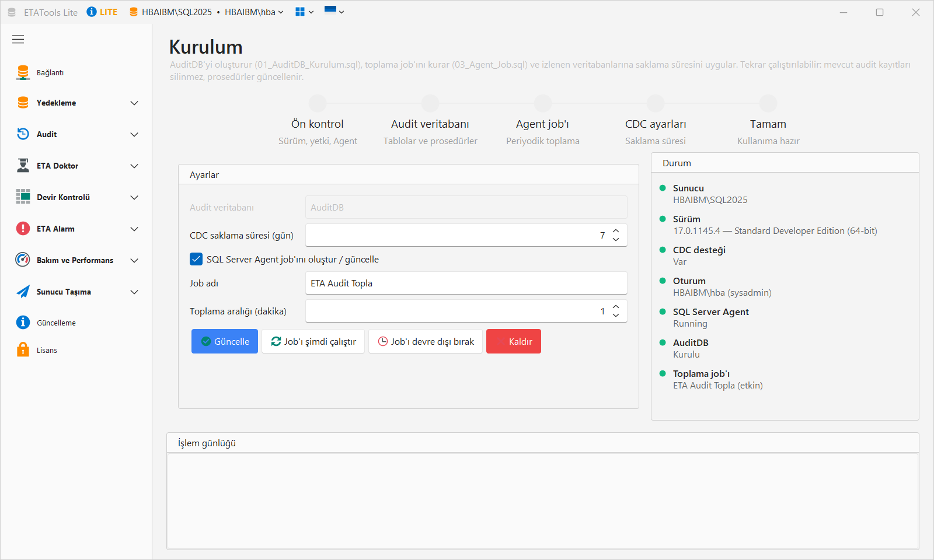Click the Sunucu Taşıma plane icon
Screen dimensions: 934x560
coord(23,292)
